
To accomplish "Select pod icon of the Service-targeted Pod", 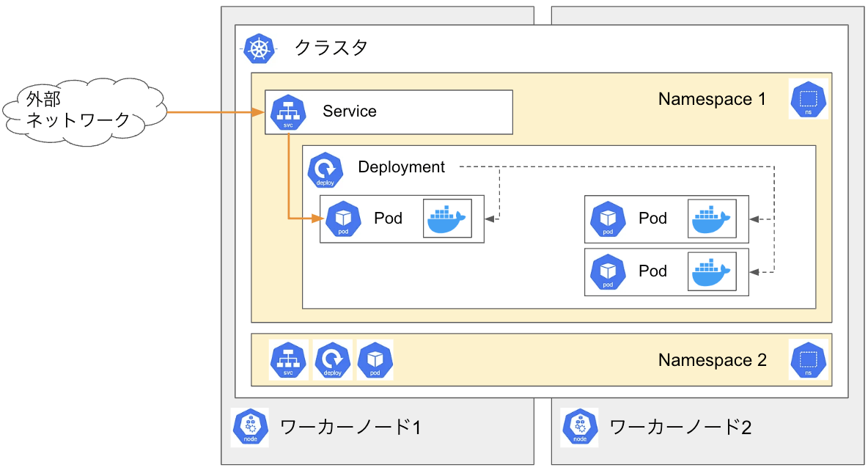I will point(343,219).
